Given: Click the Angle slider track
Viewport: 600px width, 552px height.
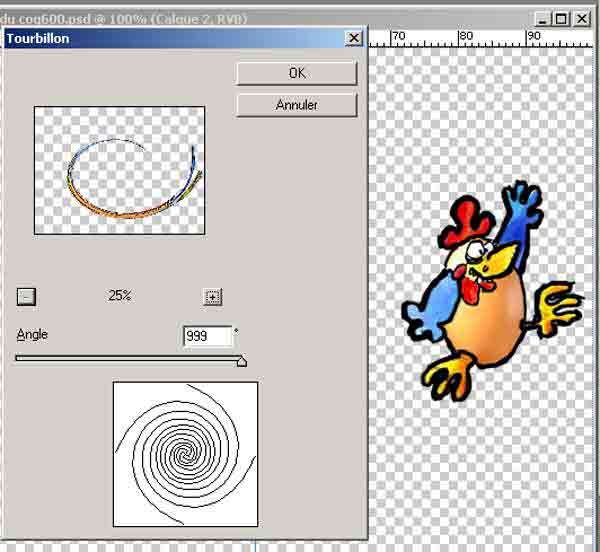Looking at the screenshot, I should (130, 358).
